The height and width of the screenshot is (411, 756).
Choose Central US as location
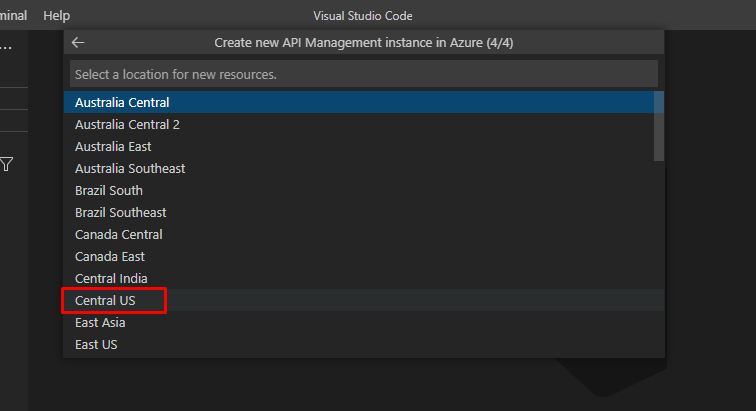105,300
